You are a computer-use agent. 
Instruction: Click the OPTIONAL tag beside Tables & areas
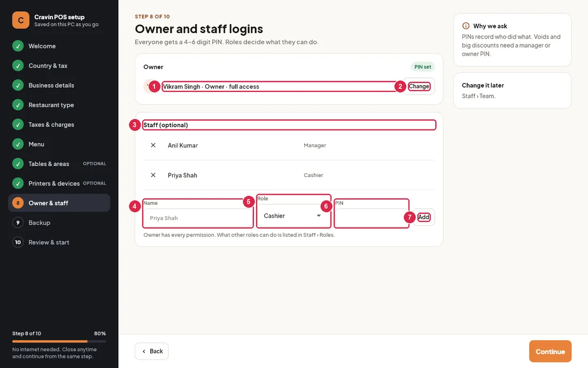coord(95,164)
